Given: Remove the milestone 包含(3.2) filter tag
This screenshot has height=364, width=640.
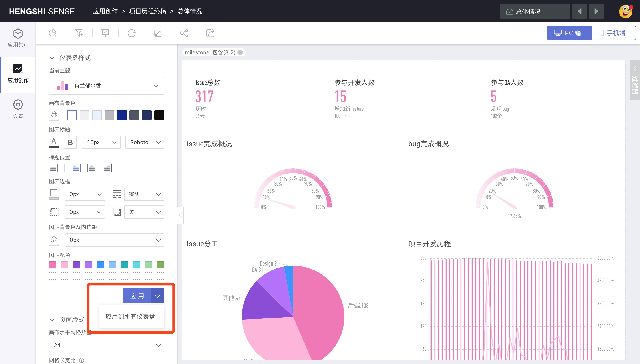Looking at the screenshot, I should click(x=240, y=52).
